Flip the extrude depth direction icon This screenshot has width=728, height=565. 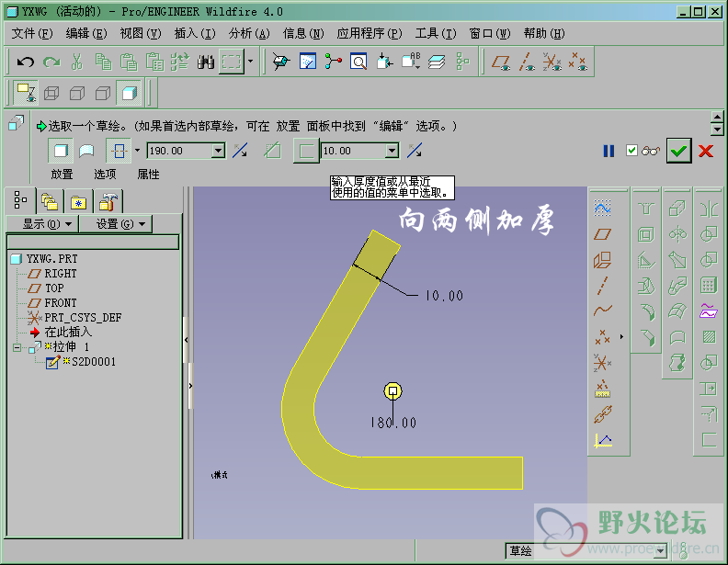coord(240,151)
